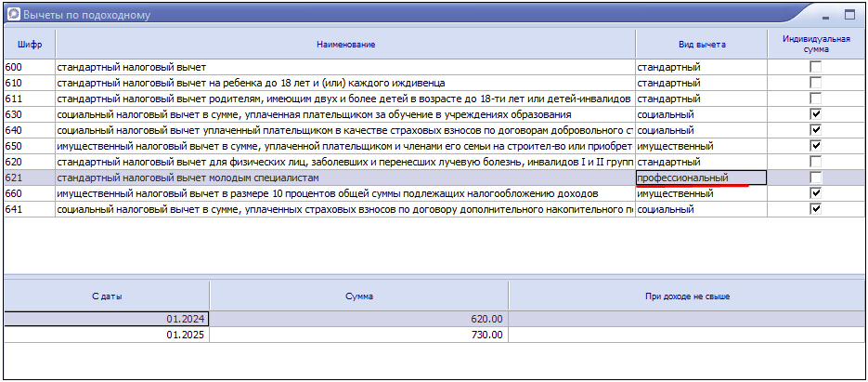Toggle individual sum checkbox for code 621
The height and width of the screenshot is (382, 868).
click(815, 178)
